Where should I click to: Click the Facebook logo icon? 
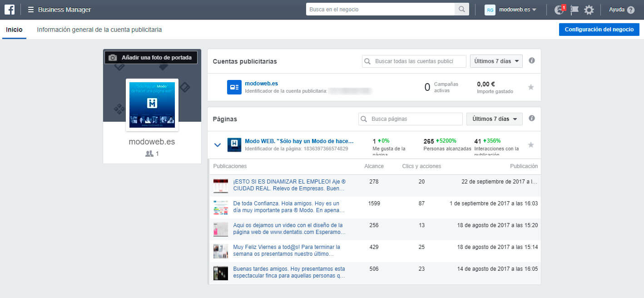tap(10, 10)
